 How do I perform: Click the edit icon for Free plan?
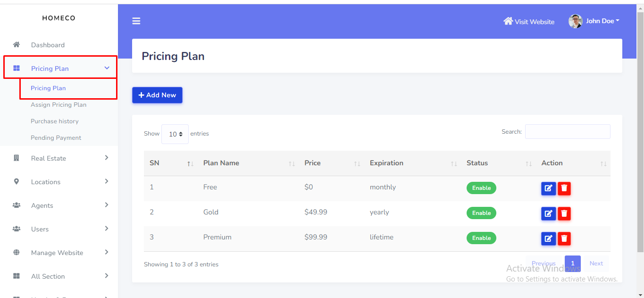tap(548, 188)
